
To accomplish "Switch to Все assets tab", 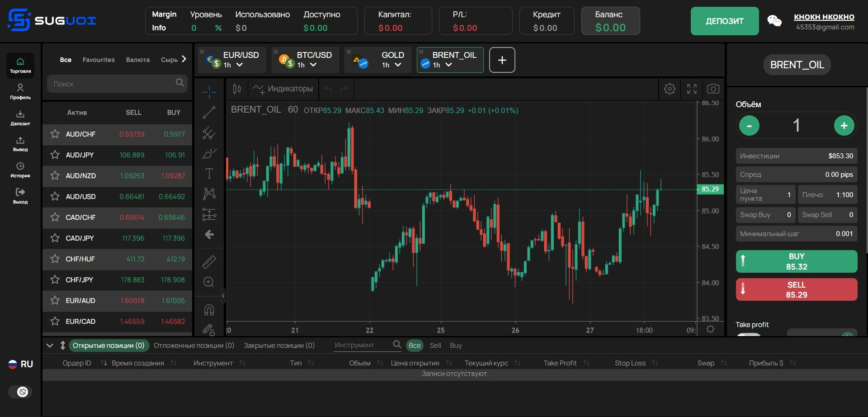I will click(x=66, y=60).
